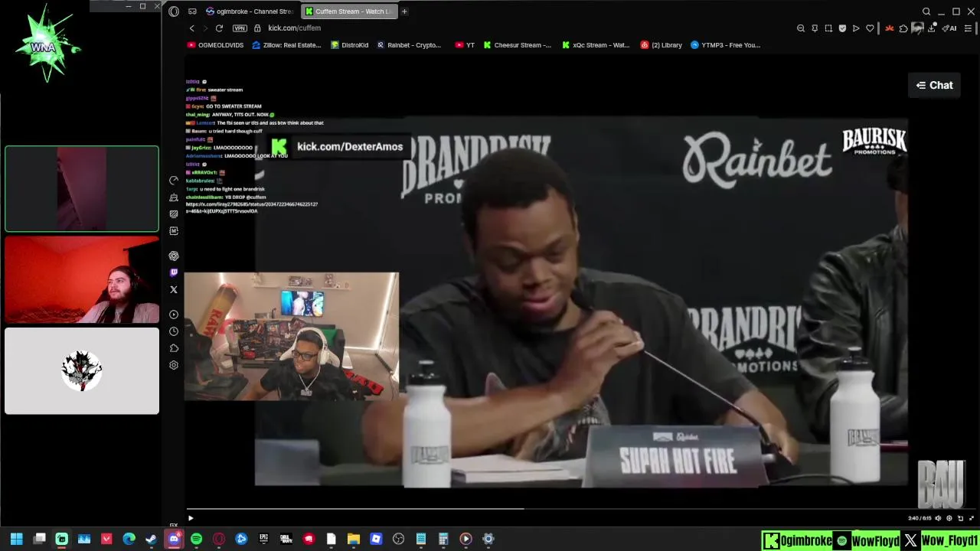Viewport: 980px width, 551px height.
Task: Click the snapshot camera frame icon
Action: click(x=828, y=28)
